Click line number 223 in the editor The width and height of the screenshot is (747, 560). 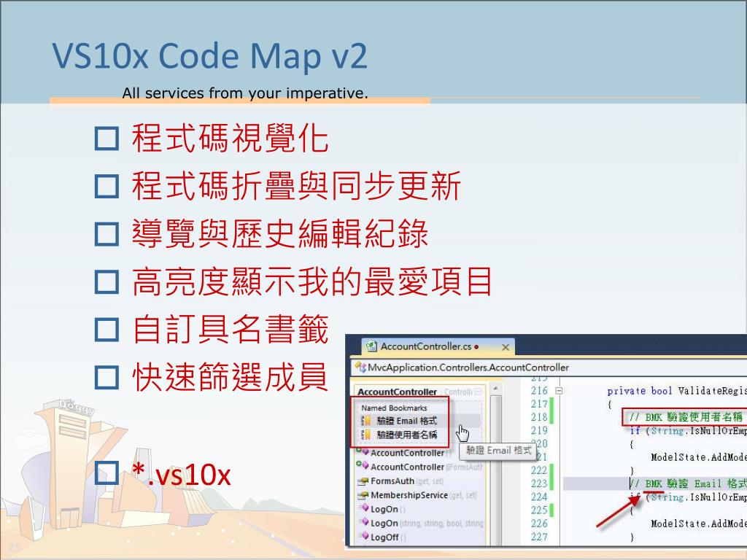[x=539, y=484]
